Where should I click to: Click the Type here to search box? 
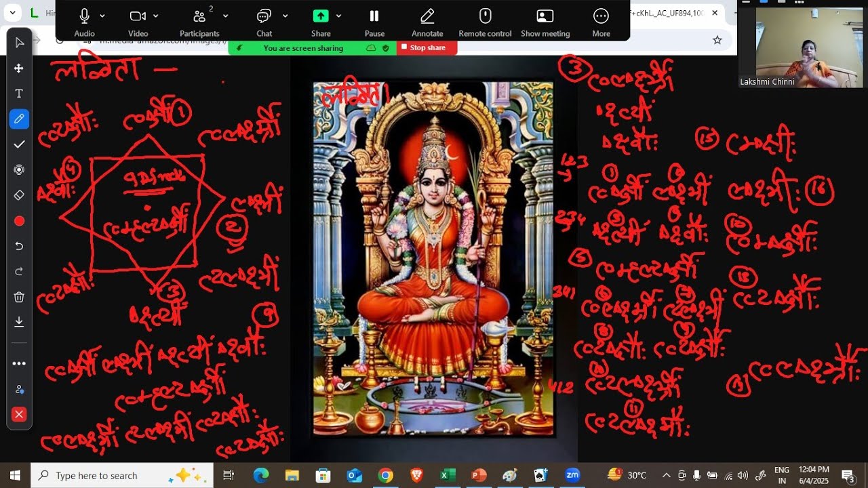[x=122, y=475]
